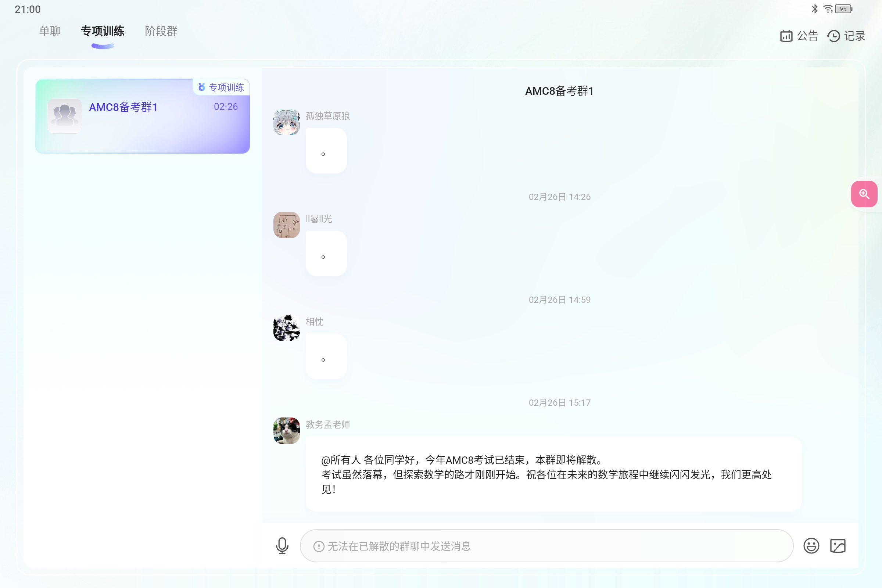Image resolution: width=882 pixels, height=588 pixels.
Task: Click the warning icon in input field
Action: click(319, 546)
